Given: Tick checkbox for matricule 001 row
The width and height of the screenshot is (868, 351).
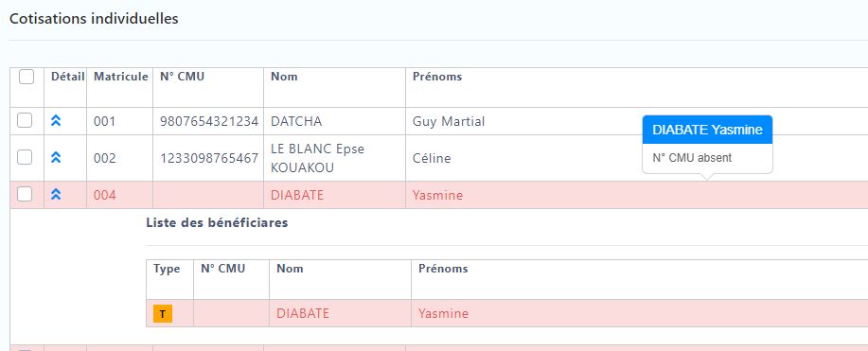Looking at the screenshot, I should coord(25,120).
